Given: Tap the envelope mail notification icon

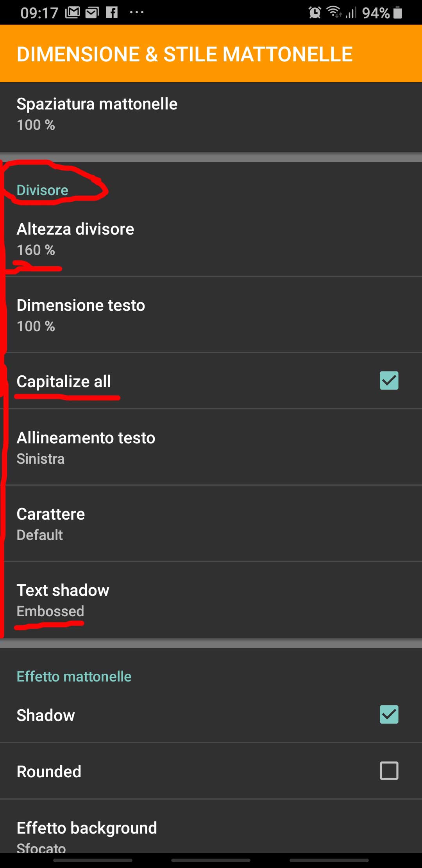Looking at the screenshot, I should [92, 13].
